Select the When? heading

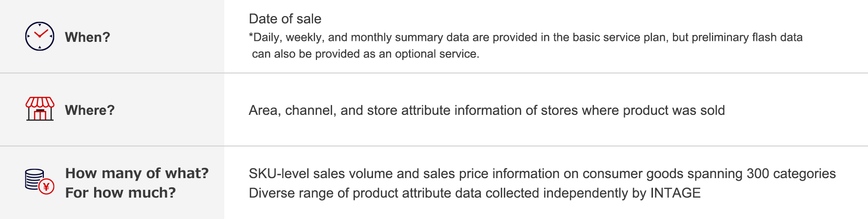(88, 37)
